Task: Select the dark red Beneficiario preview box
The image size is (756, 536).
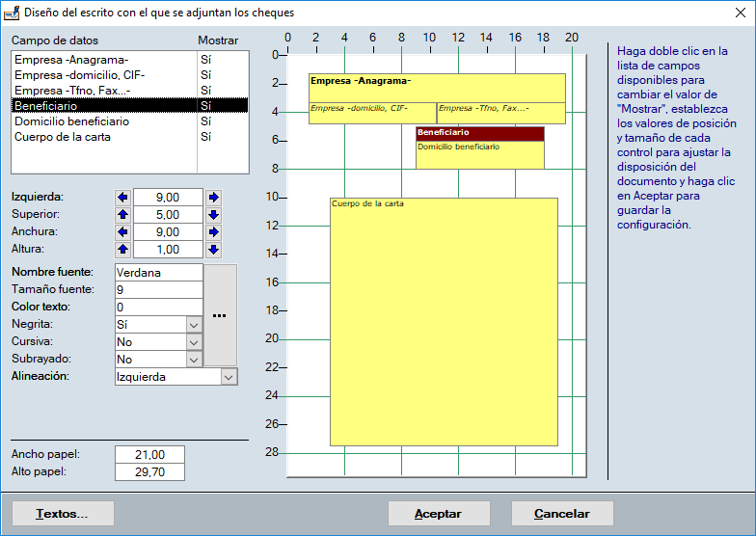Action: [480, 133]
